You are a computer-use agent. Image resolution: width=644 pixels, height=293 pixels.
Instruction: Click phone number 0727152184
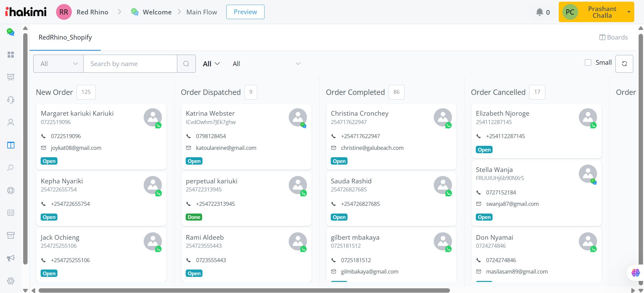coord(501,192)
